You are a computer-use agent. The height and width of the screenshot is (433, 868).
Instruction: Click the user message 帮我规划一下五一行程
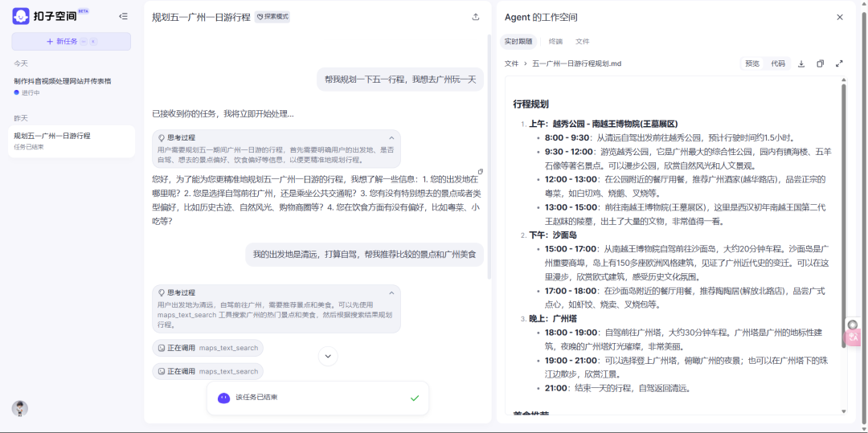[x=400, y=80]
